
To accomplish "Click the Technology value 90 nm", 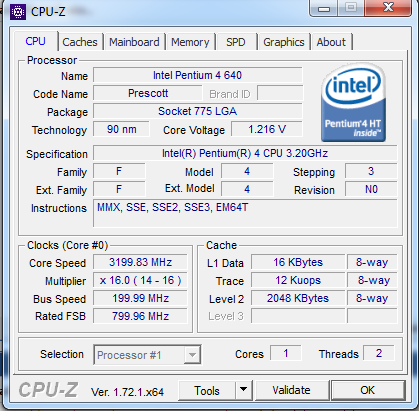I will click(121, 129).
